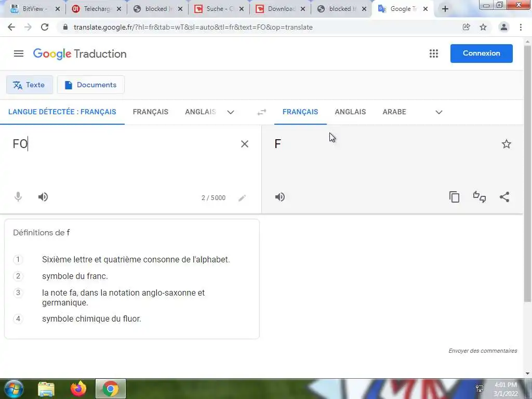The image size is (532, 399).
Task: Save translation with the star icon
Action: click(x=506, y=144)
